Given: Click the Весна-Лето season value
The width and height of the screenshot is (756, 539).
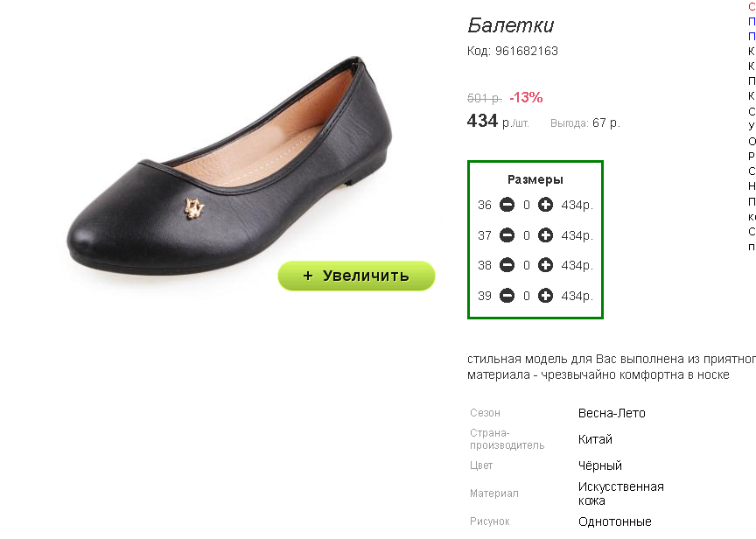Looking at the screenshot, I should tap(612, 413).
